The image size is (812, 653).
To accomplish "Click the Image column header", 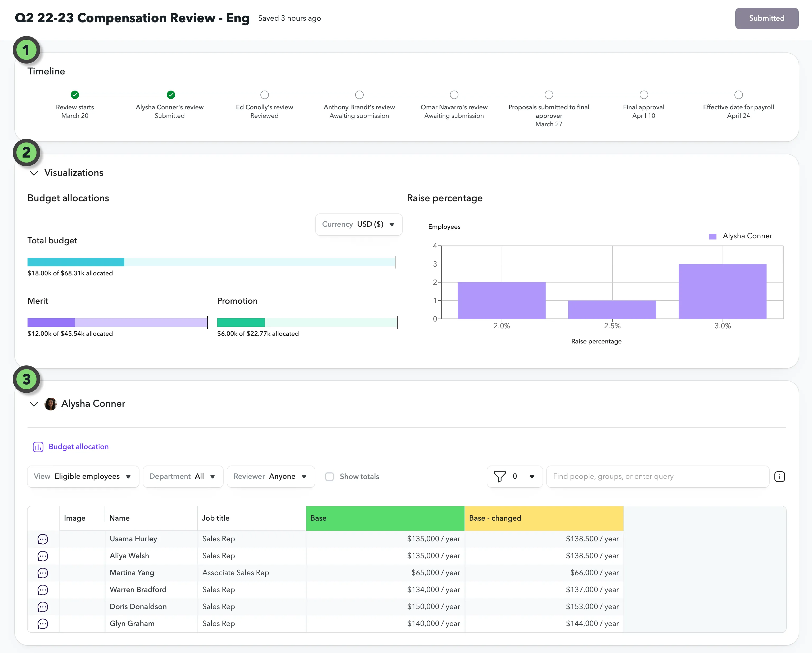I will click(x=82, y=518).
